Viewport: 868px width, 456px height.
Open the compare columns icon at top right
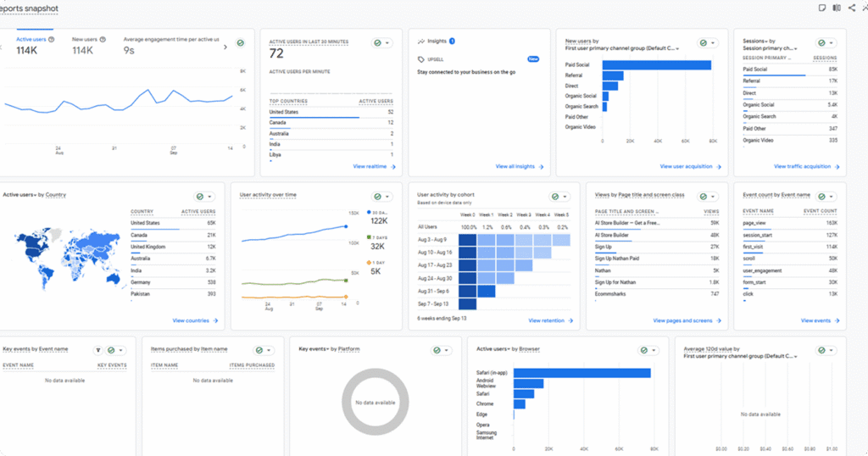click(837, 8)
